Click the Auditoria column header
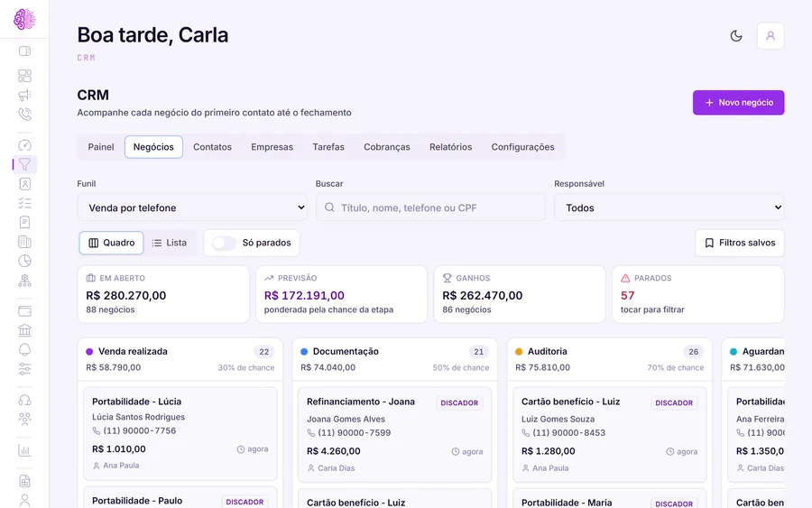This screenshot has width=812, height=508. (610, 359)
